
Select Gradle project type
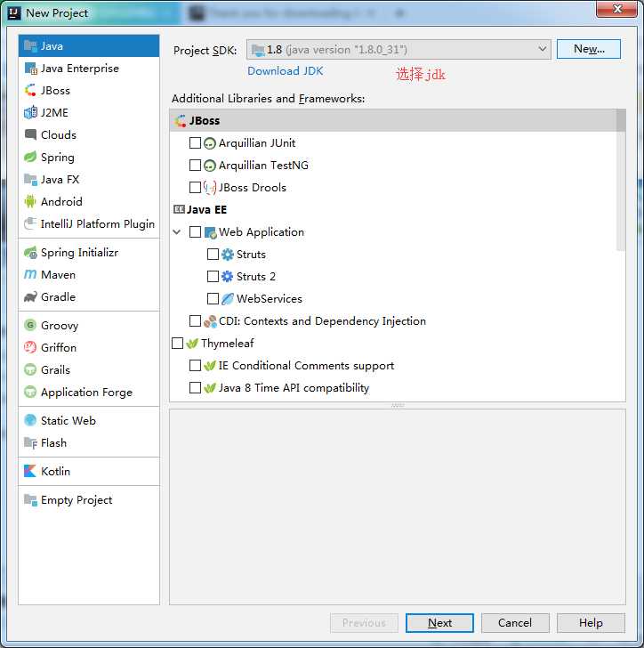pos(89,296)
